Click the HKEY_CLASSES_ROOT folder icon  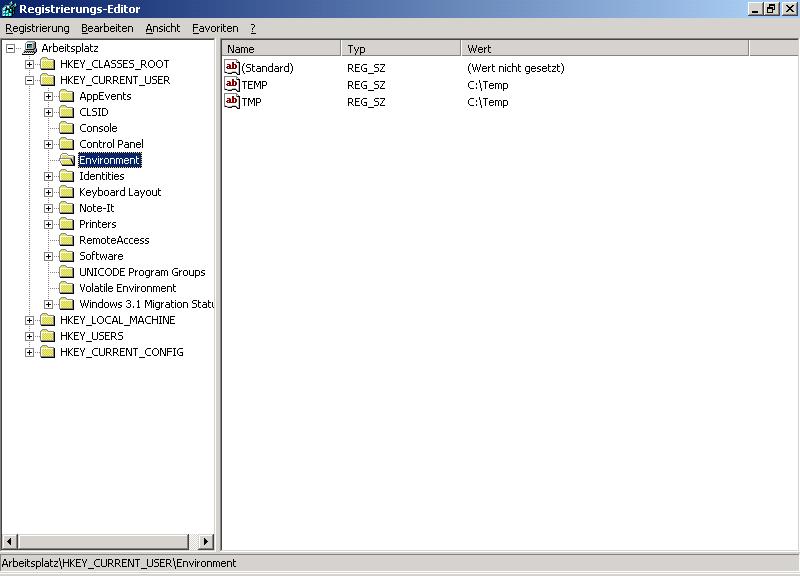point(48,64)
